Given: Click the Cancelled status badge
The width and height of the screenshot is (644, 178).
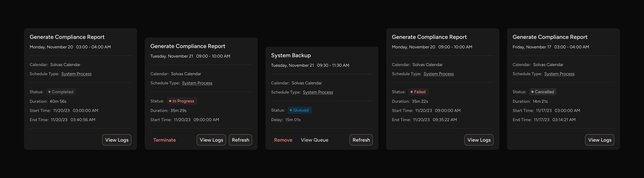Looking at the screenshot, I should (543, 92).
